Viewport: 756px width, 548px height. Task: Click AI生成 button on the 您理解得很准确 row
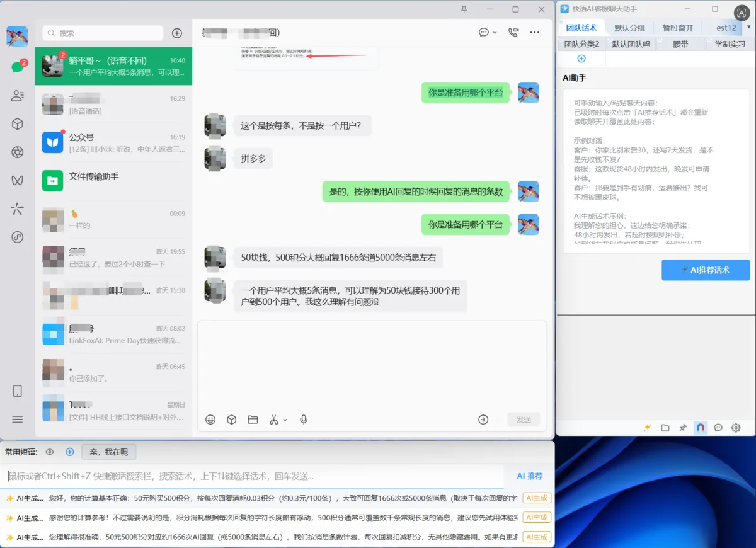pyautogui.click(x=537, y=537)
